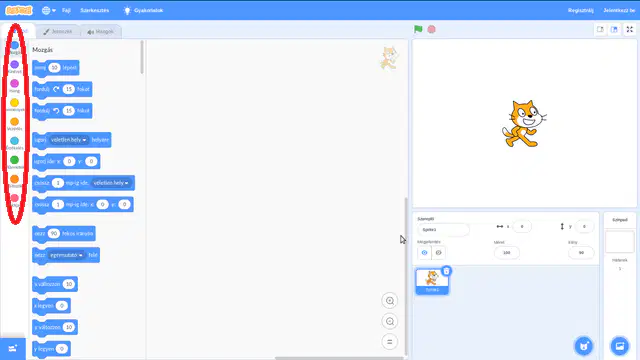Switch to the Jelmezek tab
The height and width of the screenshot is (360, 640).
point(58,31)
